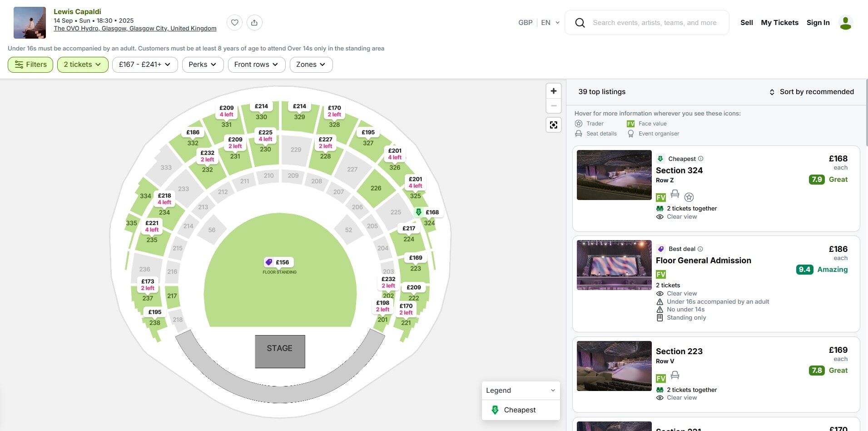Open Sort by recommended dropdown
The height and width of the screenshot is (431, 868).
[811, 92]
